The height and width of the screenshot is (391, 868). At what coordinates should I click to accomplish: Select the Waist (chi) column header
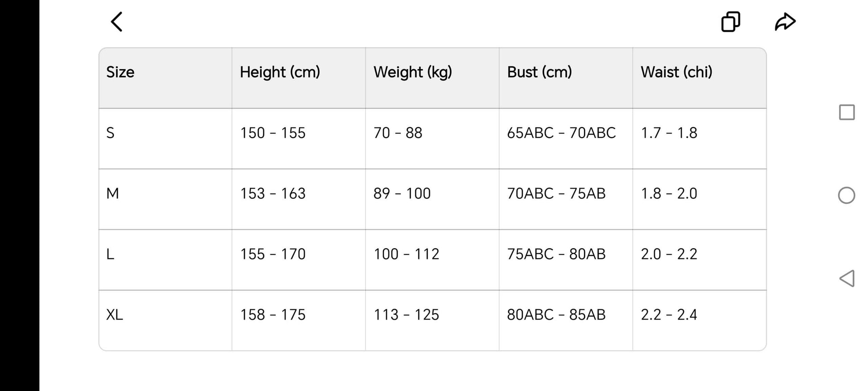click(676, 72)
